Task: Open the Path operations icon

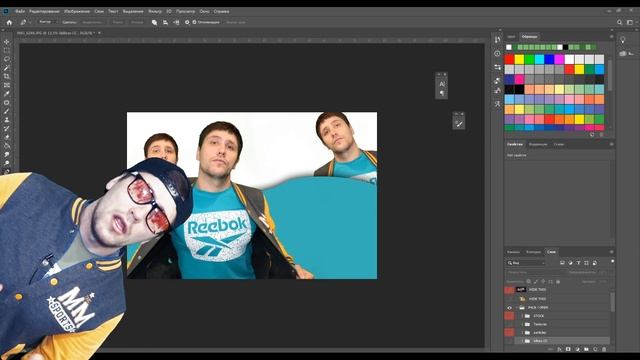Action: point(154,22)
